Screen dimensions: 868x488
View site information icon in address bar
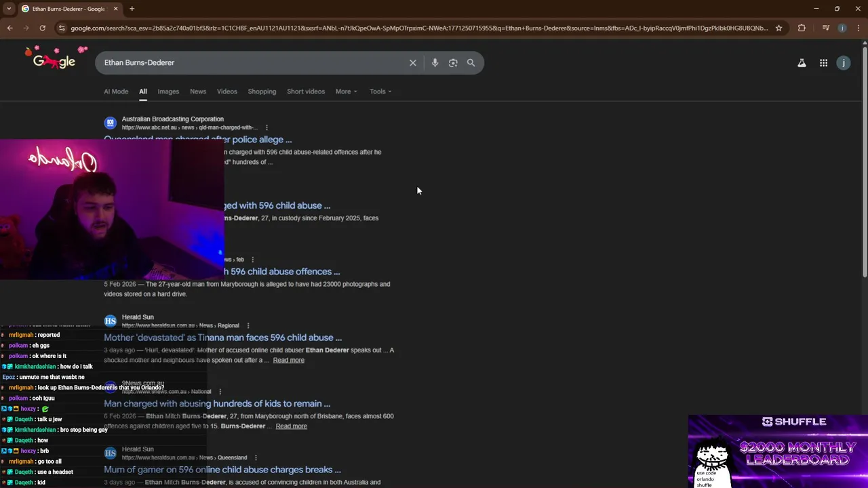coord(62,28)
